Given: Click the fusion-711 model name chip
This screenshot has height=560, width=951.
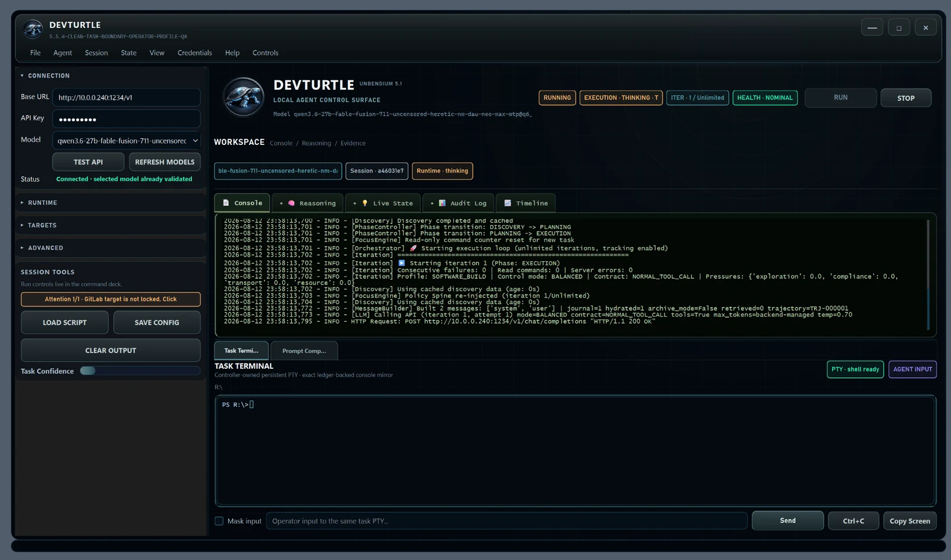Looking at the screenshot, I should (278, 171).
